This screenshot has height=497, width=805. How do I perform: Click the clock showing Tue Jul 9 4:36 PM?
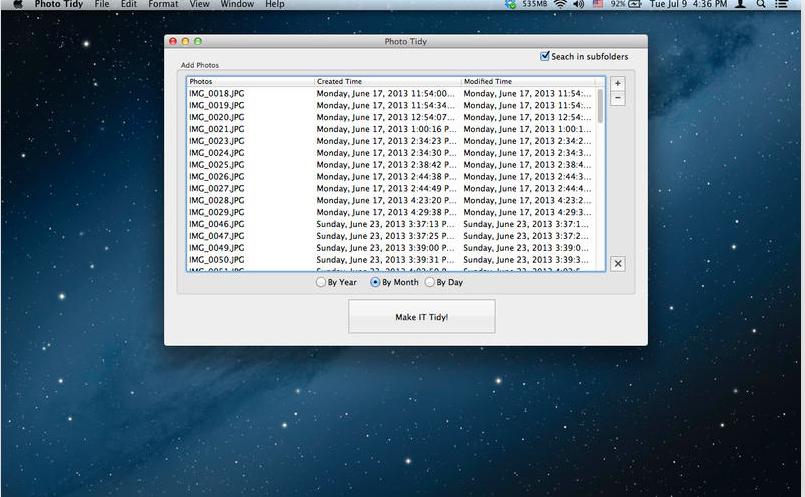click(x=688, y=4)
